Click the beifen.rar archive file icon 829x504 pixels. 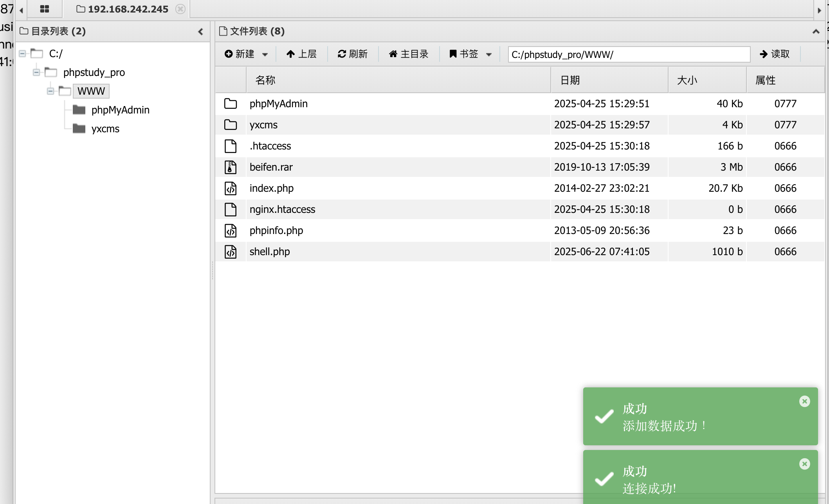(x=231, y=167)
